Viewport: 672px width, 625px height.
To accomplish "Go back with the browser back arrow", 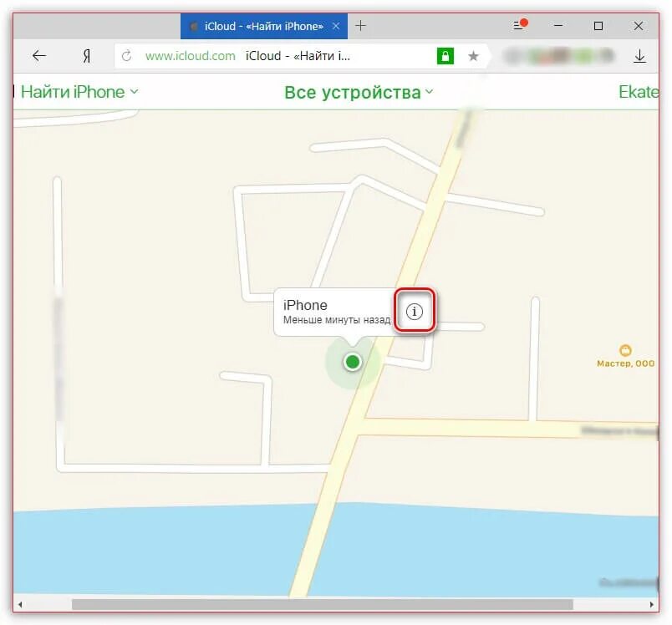I will (39, 56).
